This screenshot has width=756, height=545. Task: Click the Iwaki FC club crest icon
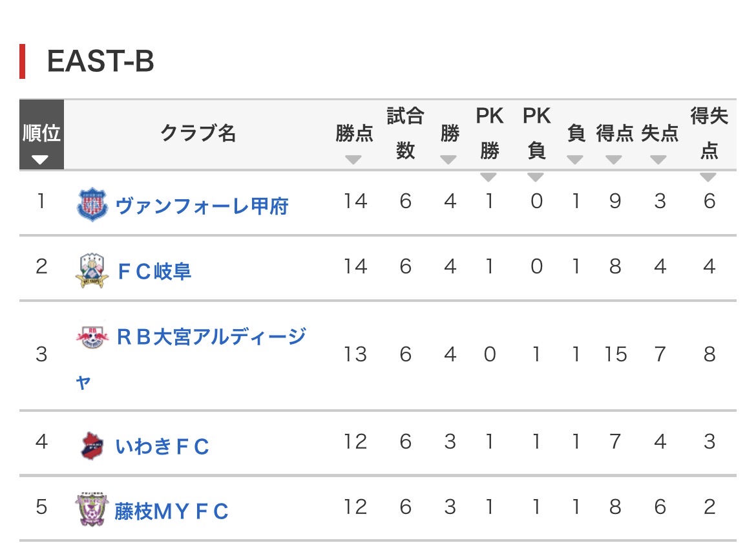click(x=92, y=445)
